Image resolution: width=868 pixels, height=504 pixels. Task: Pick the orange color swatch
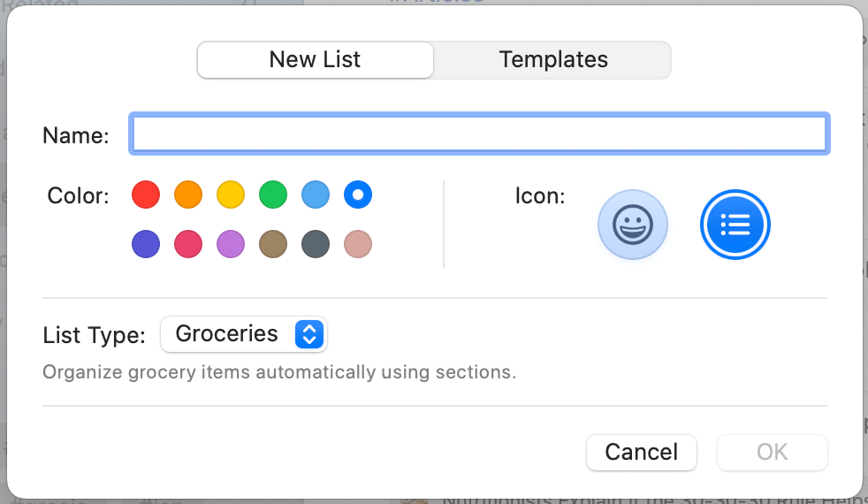[188, 195]
